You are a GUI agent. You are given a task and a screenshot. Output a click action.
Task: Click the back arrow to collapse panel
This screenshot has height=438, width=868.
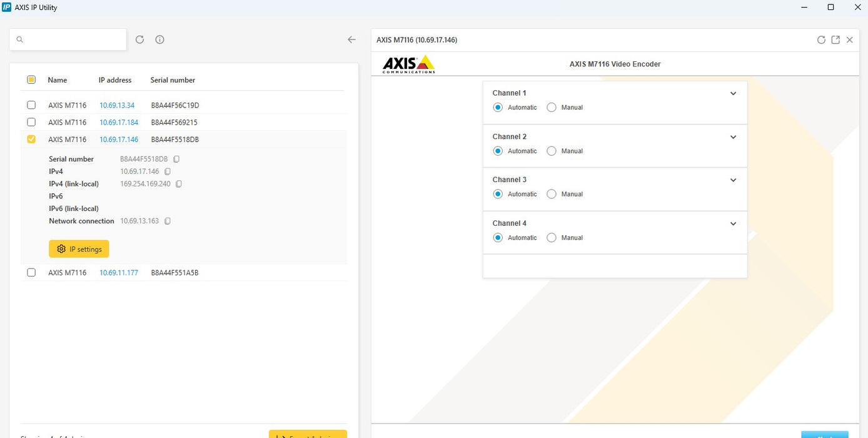pos(351,39)
